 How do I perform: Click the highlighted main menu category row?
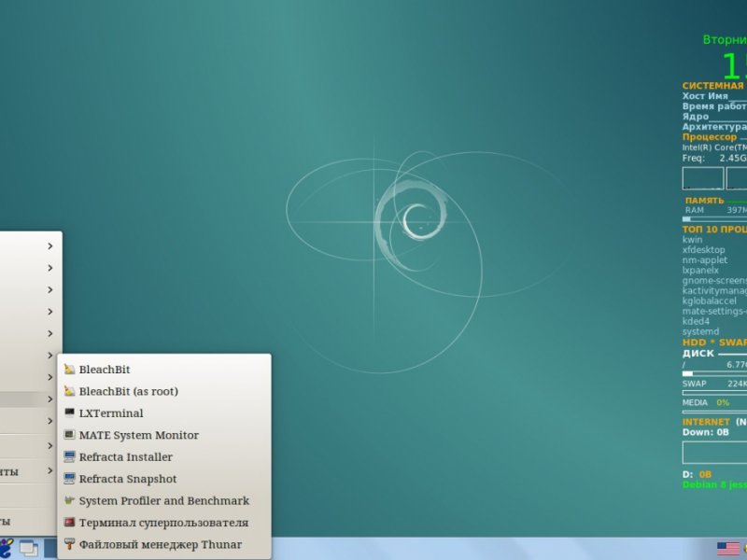pyautogui.click(x=29, y=399)
